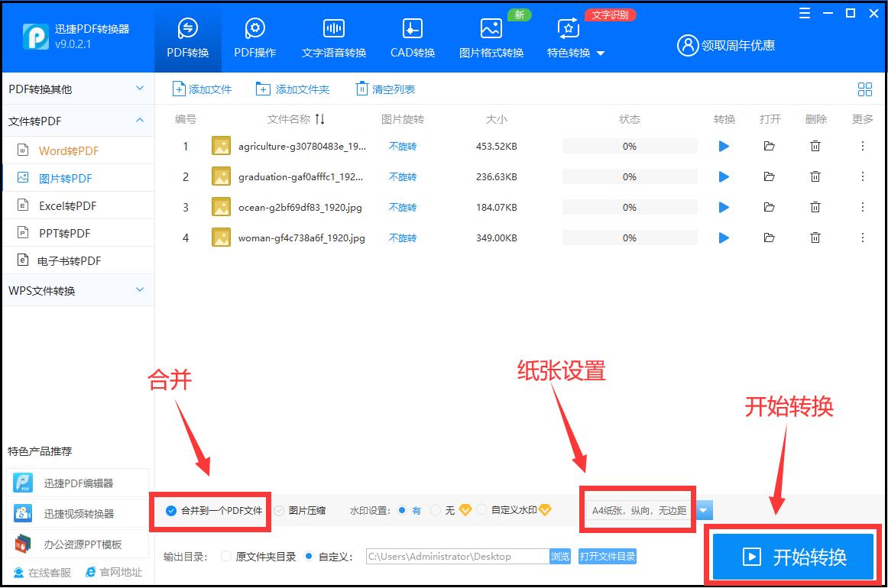Open the A4 paper settings dropdown
Viewport: 888px width, 588px height.
pos(702,510)
